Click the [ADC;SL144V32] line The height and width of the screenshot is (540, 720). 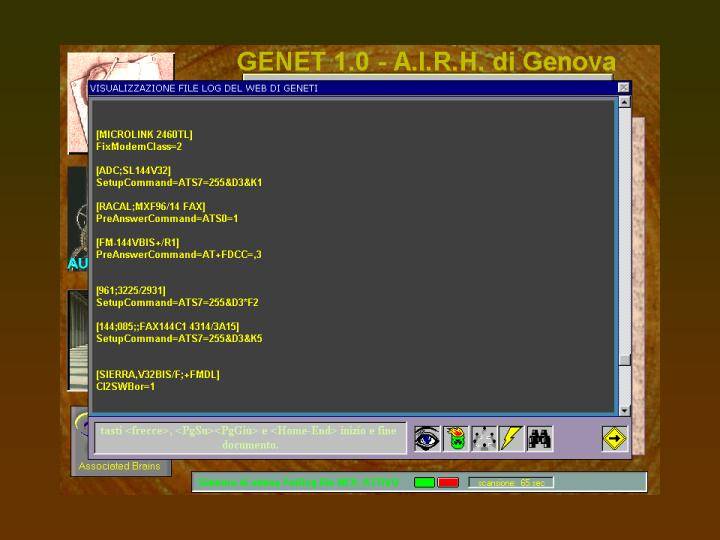coord(133,170)
